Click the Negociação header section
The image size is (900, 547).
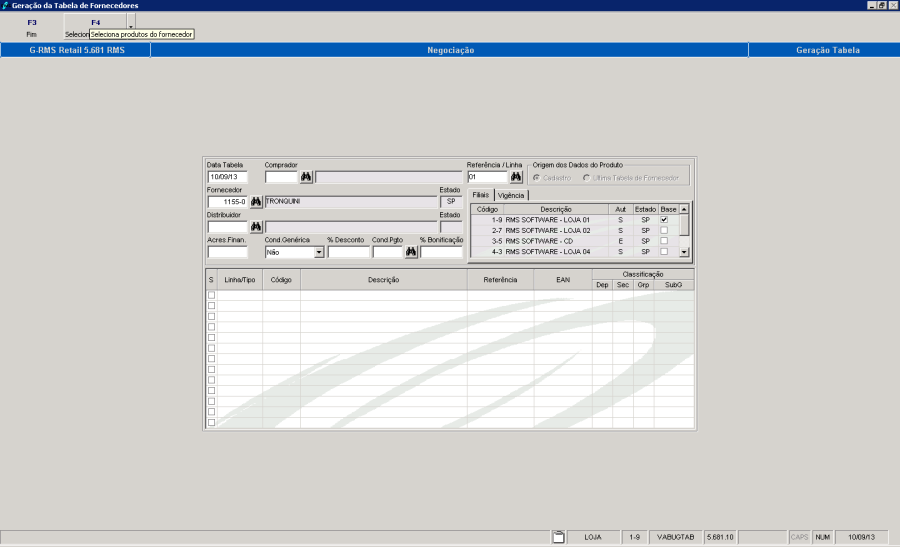tap(450, 50)
